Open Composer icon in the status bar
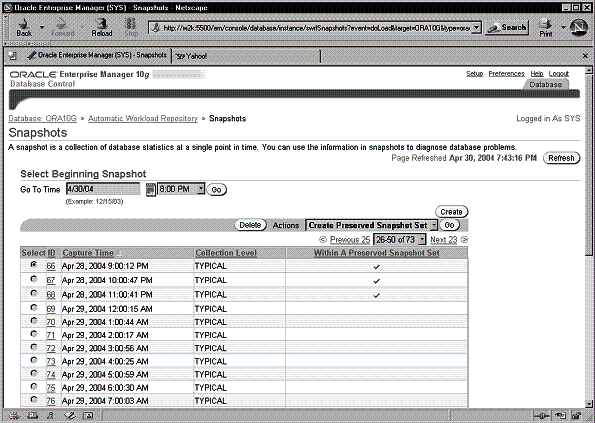This screenshot has width=595, height=423. tap(70, 415)
